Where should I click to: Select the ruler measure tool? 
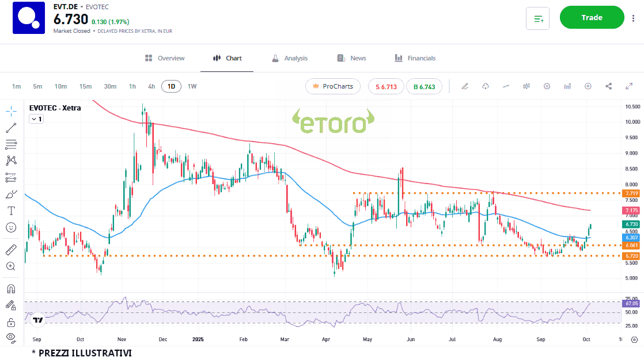click(11, 250)
